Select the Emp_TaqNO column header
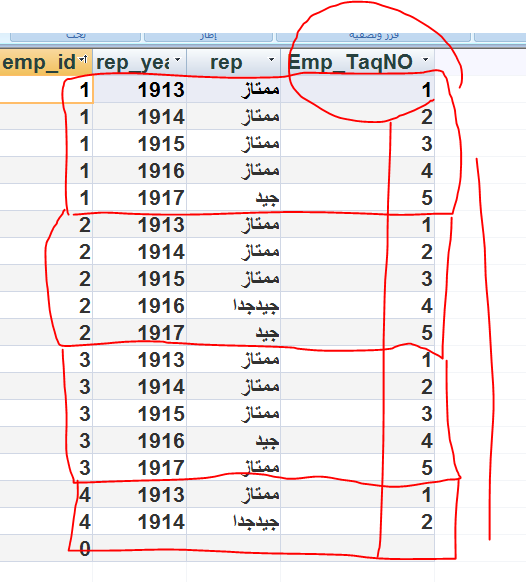The image size is (526, 582). click(357, 62)
